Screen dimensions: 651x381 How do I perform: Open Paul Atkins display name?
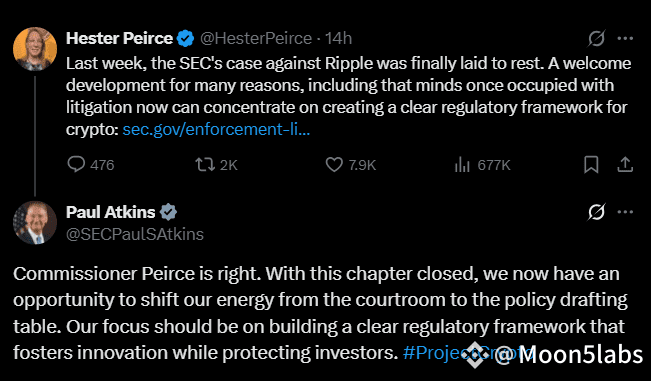110,212
